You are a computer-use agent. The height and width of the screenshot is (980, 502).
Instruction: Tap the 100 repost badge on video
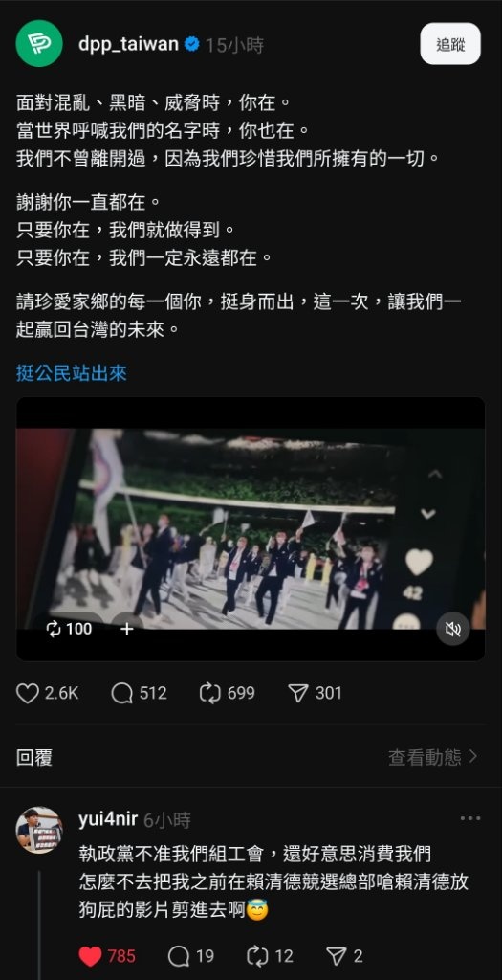69,629
